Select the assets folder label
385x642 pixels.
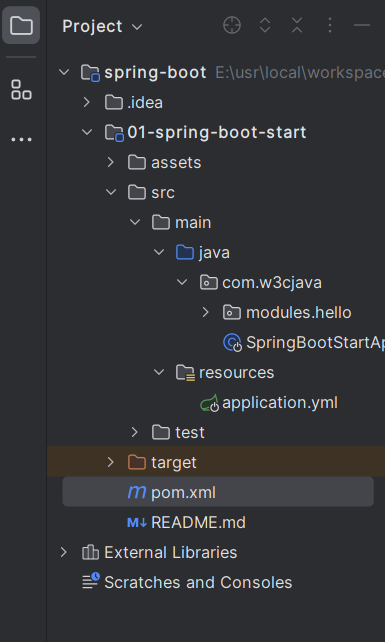(176, 163)
